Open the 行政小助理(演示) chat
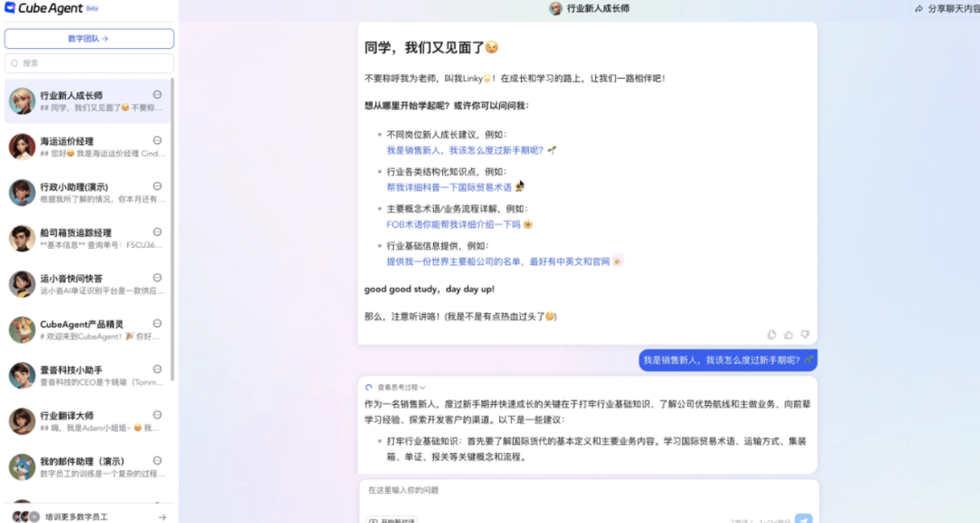This screenshot has width=980, height=523. click(x=87, y=192)
